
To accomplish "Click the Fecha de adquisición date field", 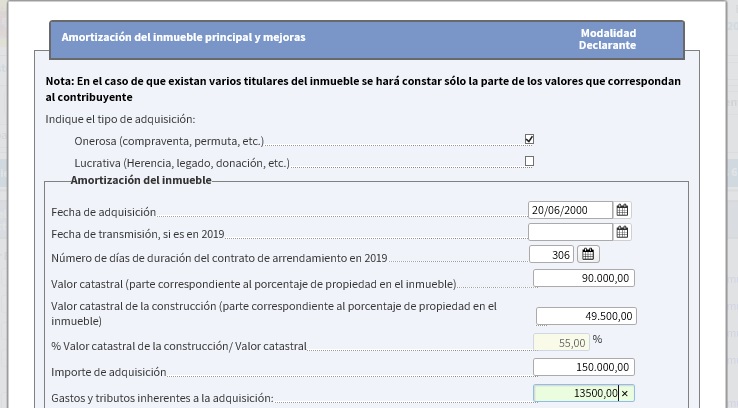I will [570, 210].
